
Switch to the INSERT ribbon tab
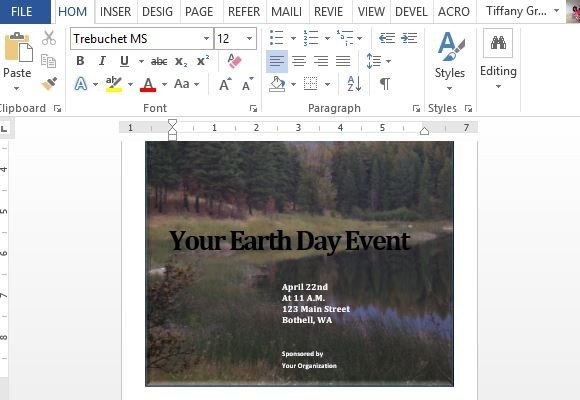[115, 11]
